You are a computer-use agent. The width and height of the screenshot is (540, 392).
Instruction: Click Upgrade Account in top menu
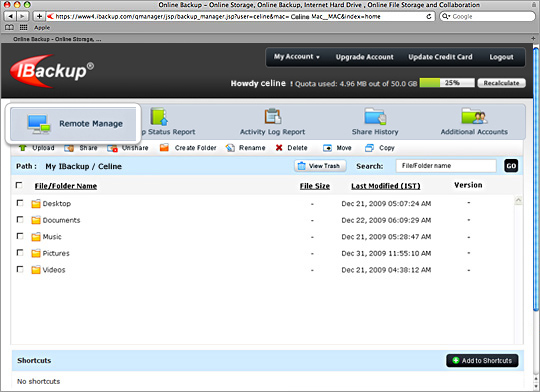click(364, 57)
